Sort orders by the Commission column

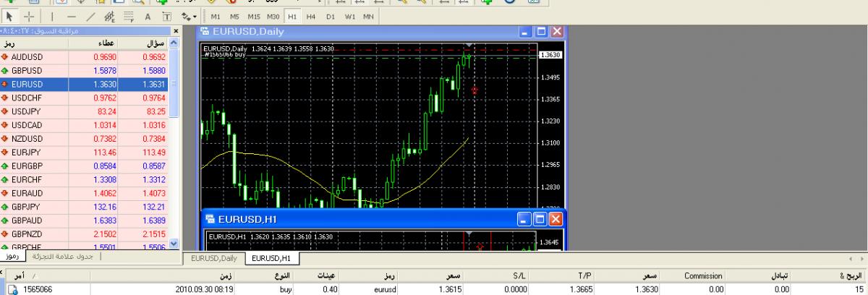[702, 275]
